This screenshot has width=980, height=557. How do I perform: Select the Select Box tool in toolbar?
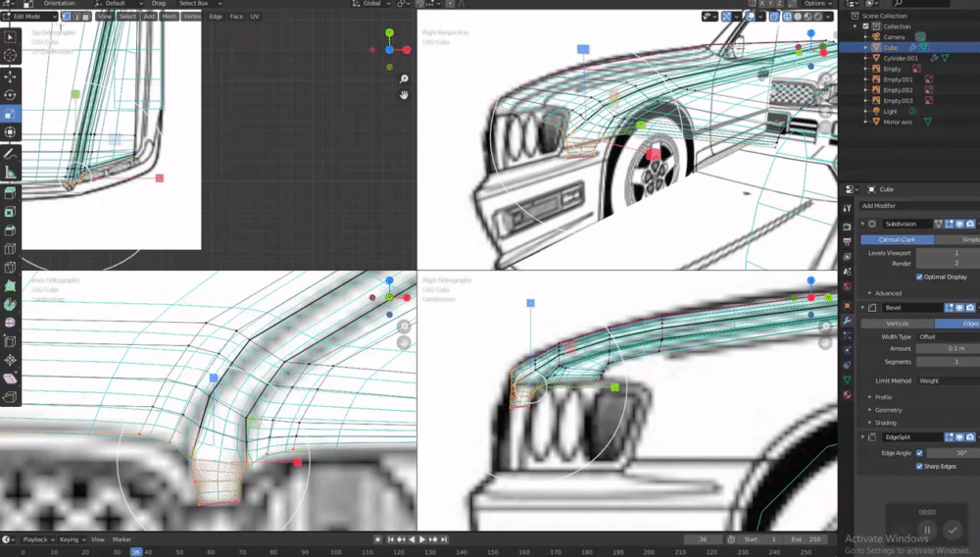tap(10, 37)
